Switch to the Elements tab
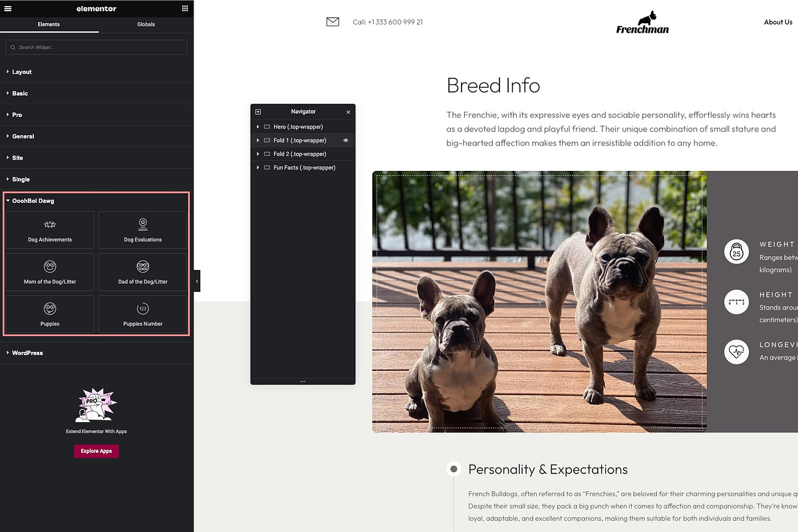The height and width of the screenshot is (532, 798). coord(49,25)
